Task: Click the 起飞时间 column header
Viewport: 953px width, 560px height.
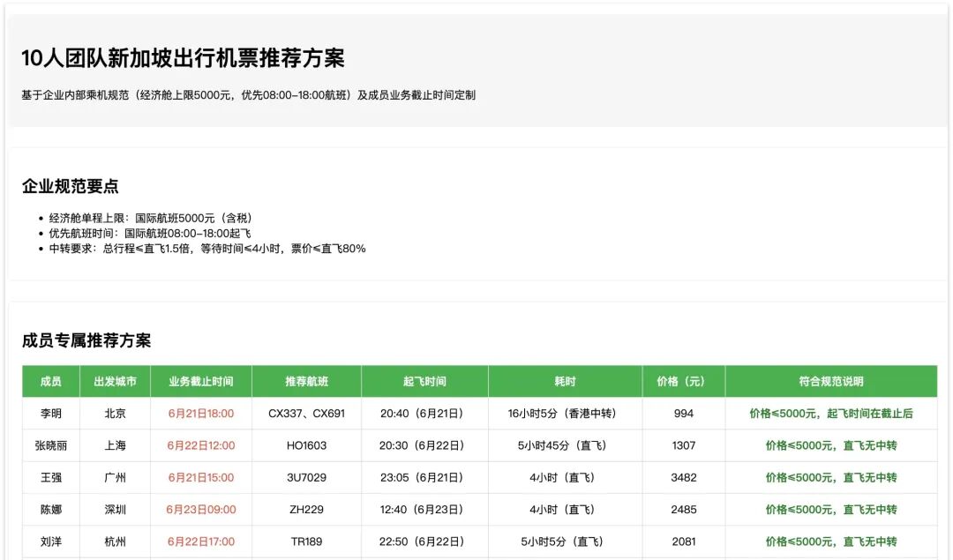Action: [424, 382]
